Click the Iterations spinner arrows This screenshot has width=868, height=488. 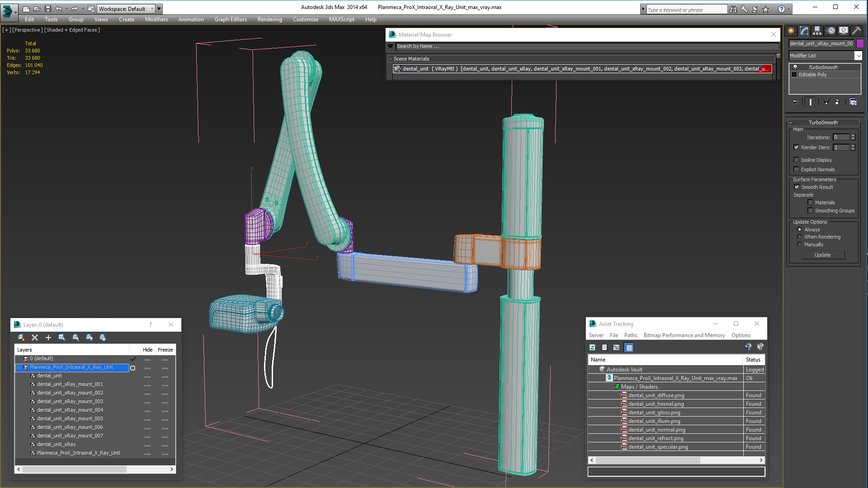pos(853,137)
